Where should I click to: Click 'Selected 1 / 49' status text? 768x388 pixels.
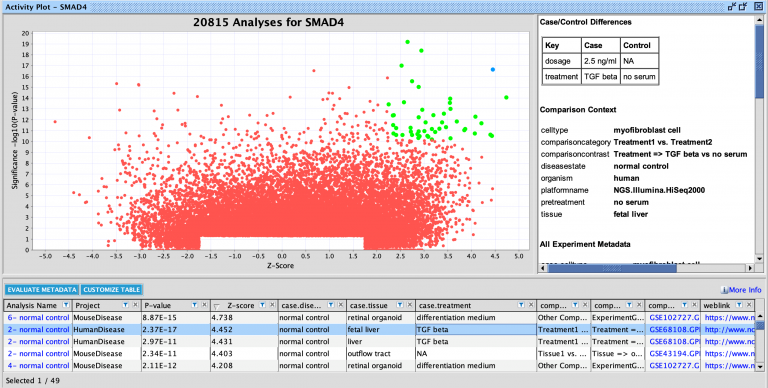tap(32, 380)
